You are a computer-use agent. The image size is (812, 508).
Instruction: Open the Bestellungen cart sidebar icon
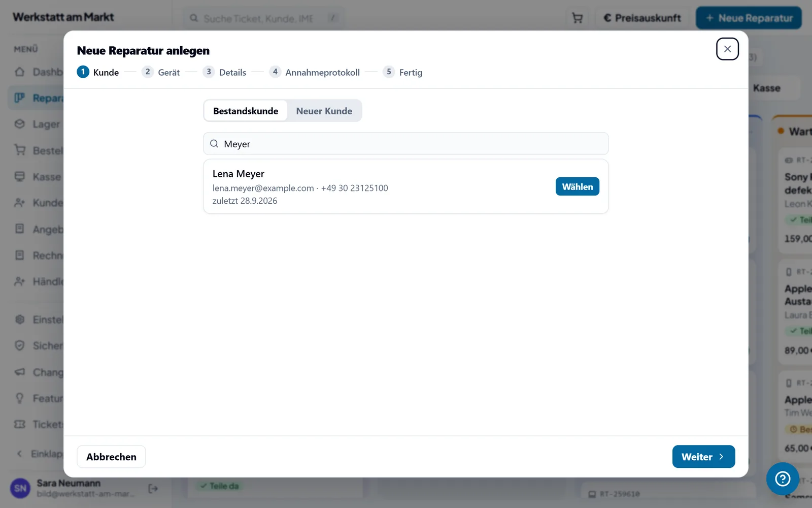[20, 150]
